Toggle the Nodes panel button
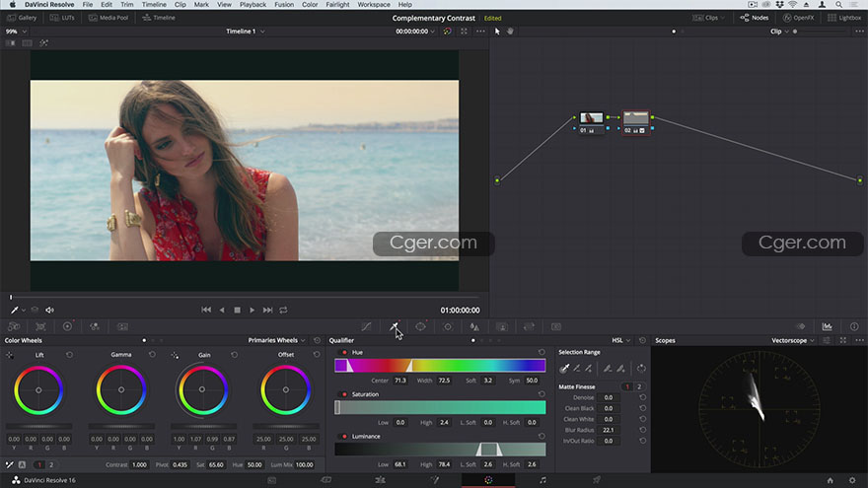This screenshot has width=868, height=488. tap(755, 18)
